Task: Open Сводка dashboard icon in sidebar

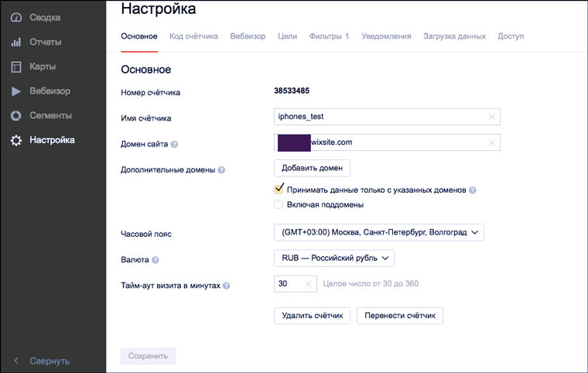Action: pyautogui.click(x=15, y=17)
